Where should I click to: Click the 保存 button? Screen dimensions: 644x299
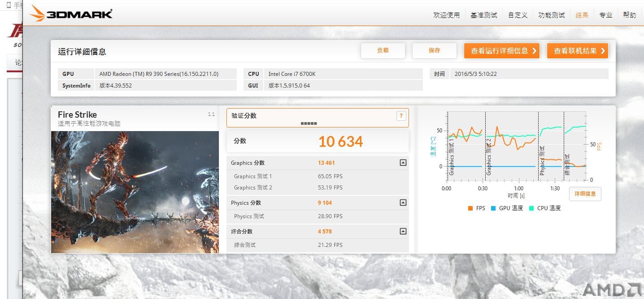(x=435, y=51)
